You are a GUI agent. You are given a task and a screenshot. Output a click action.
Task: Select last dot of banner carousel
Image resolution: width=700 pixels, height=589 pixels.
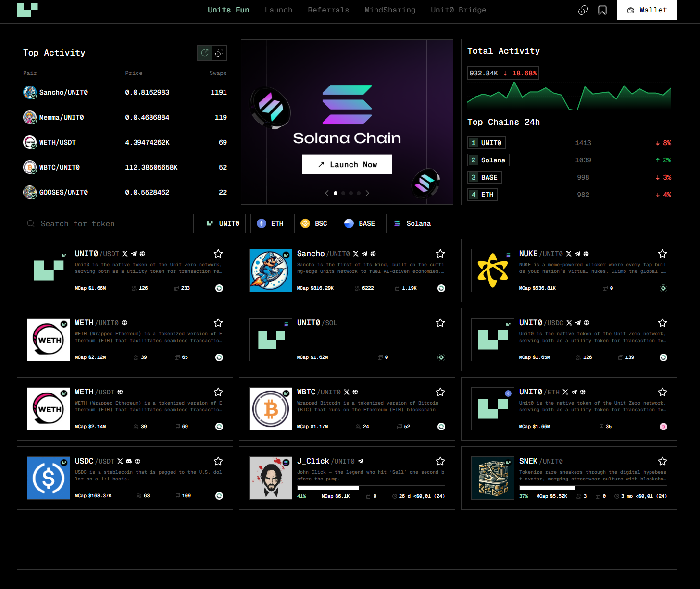[359, 193]
